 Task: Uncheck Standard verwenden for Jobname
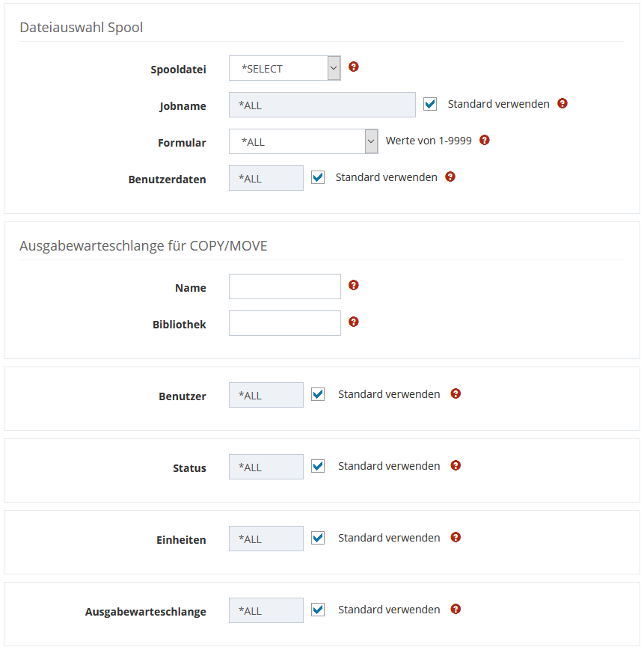click(430, 104)
